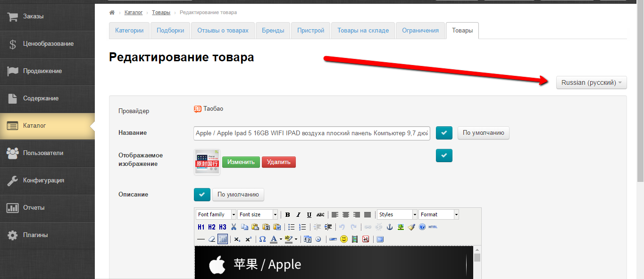Viewport: 644px width, 279px height.
Task: Paste from Word in editor
Action: pos(277,227)
